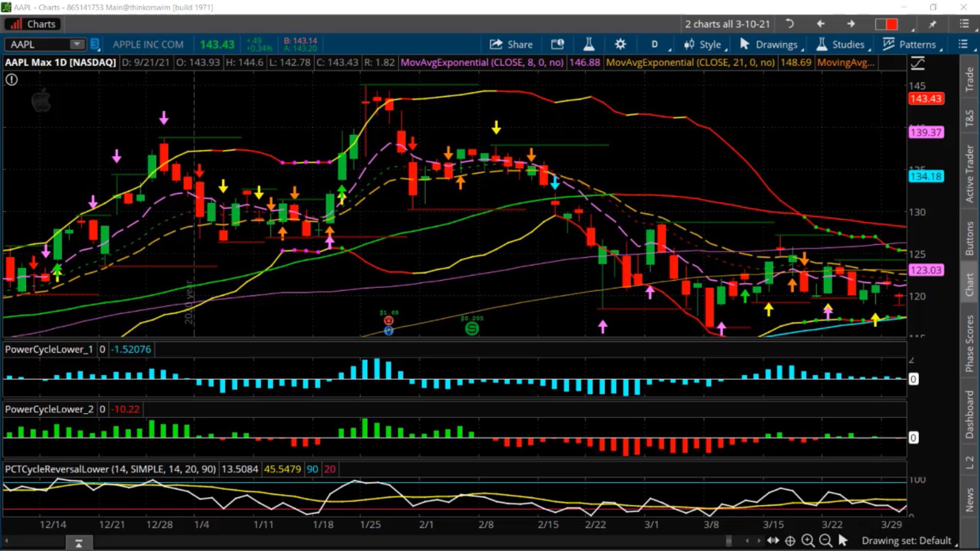Open the Buttons side tab

pyautogui.click(x=969, y=238)
